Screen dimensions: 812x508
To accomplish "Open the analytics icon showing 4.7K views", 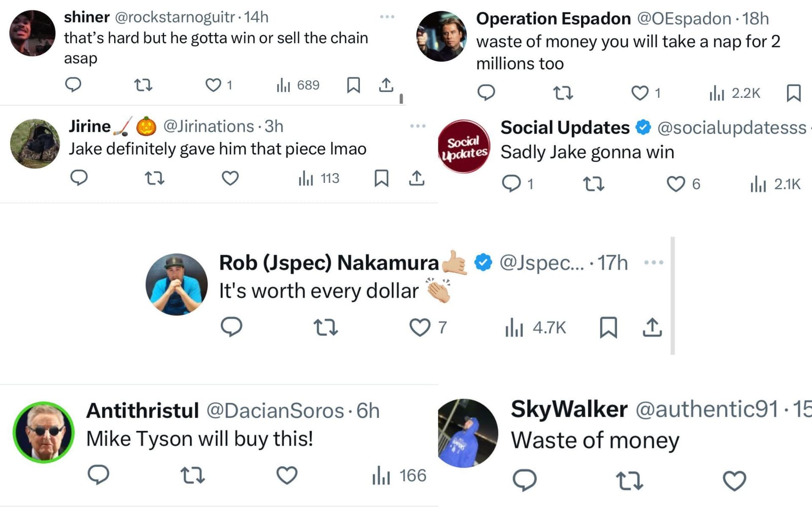I will (531, 328).
